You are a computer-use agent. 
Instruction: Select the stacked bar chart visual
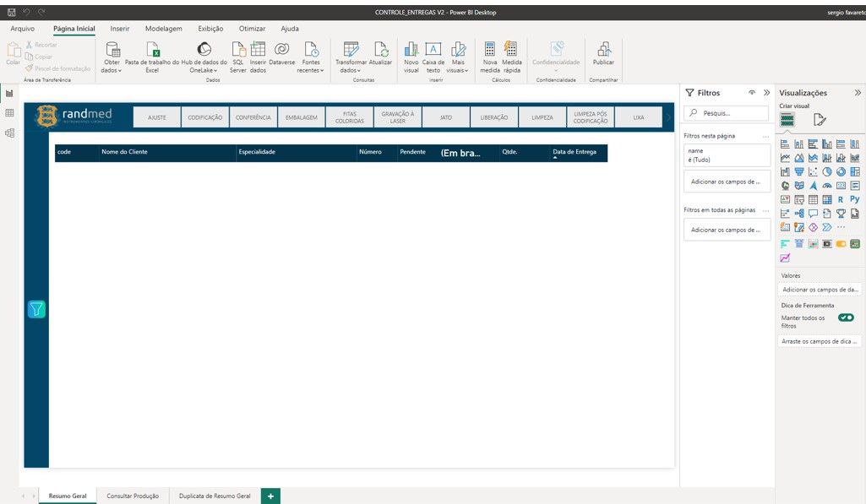point(785,144)
